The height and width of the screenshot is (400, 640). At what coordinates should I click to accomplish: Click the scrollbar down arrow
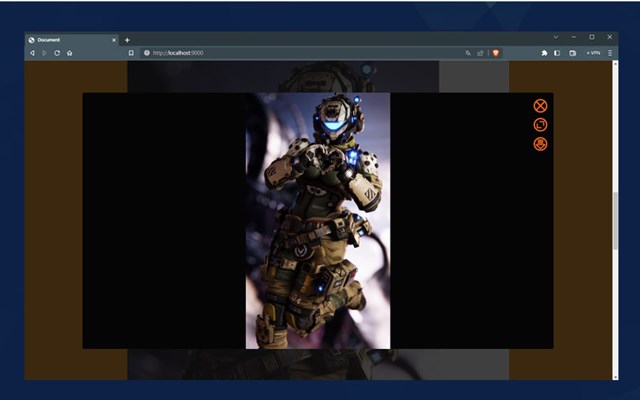click(615, 377)
